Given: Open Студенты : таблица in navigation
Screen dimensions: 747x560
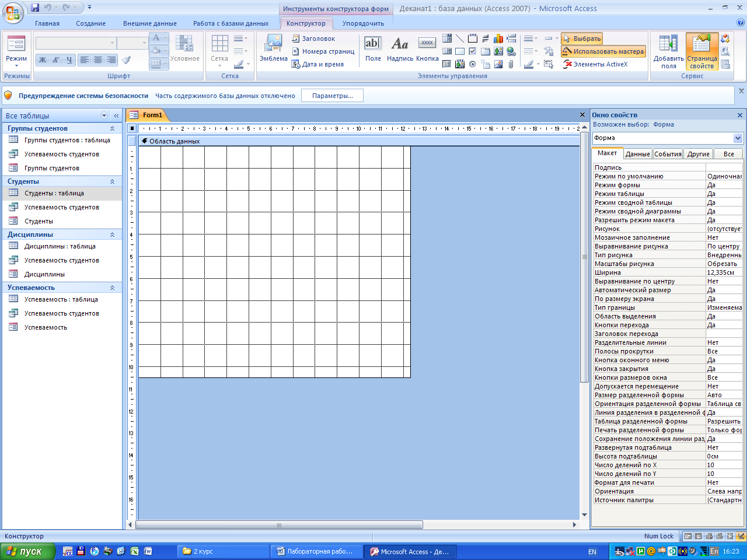Looking at the screenshot, I should [54, 193].
